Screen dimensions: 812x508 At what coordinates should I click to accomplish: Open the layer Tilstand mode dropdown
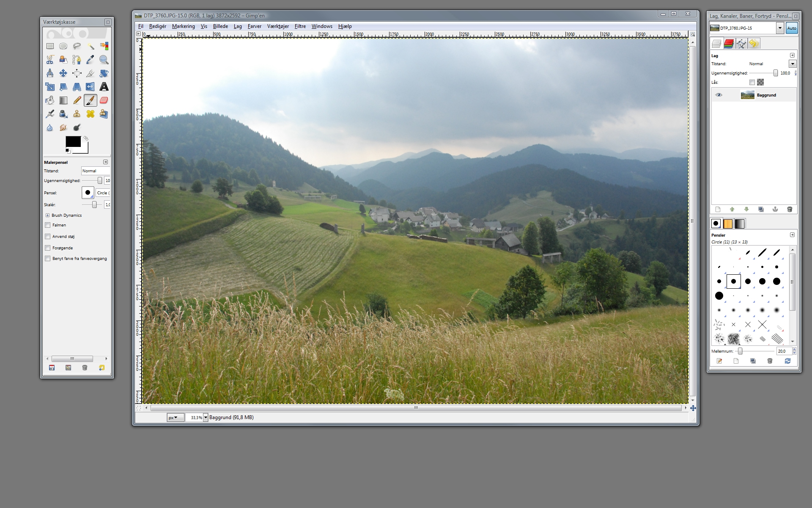click(792, 64)
